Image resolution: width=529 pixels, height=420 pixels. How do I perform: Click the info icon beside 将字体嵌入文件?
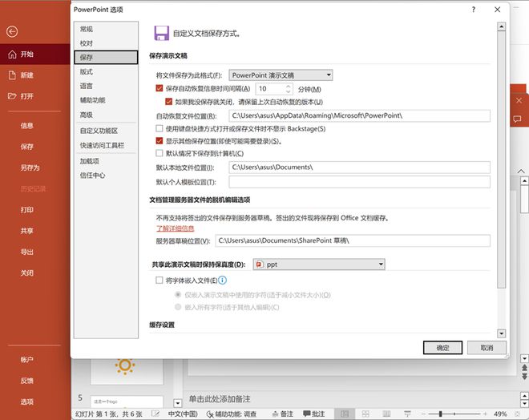pos(223,281)
